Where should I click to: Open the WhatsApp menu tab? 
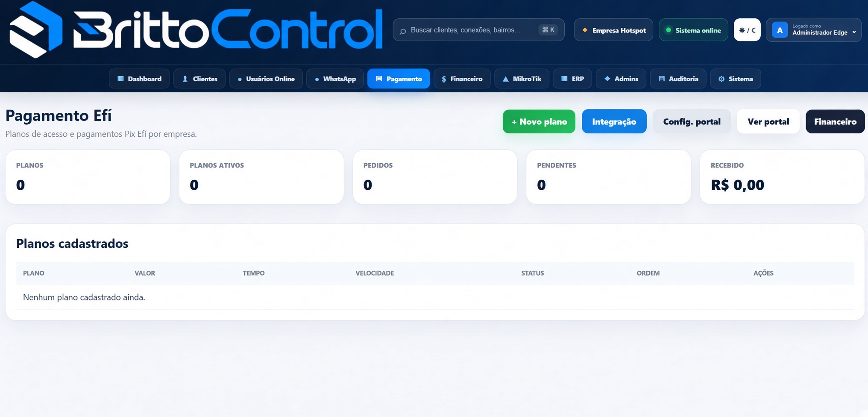[x=335, y=79]
